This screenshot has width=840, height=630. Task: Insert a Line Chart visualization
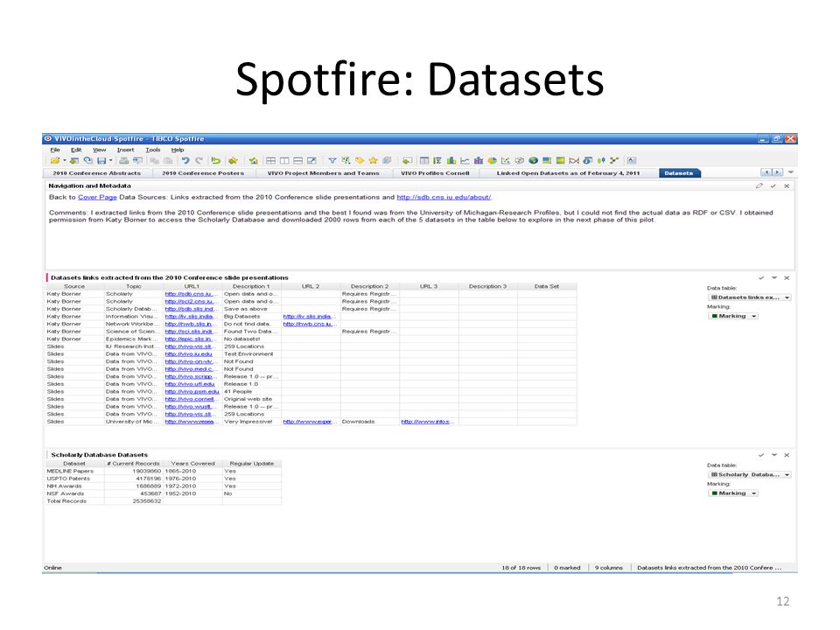[x=465, y=161]
